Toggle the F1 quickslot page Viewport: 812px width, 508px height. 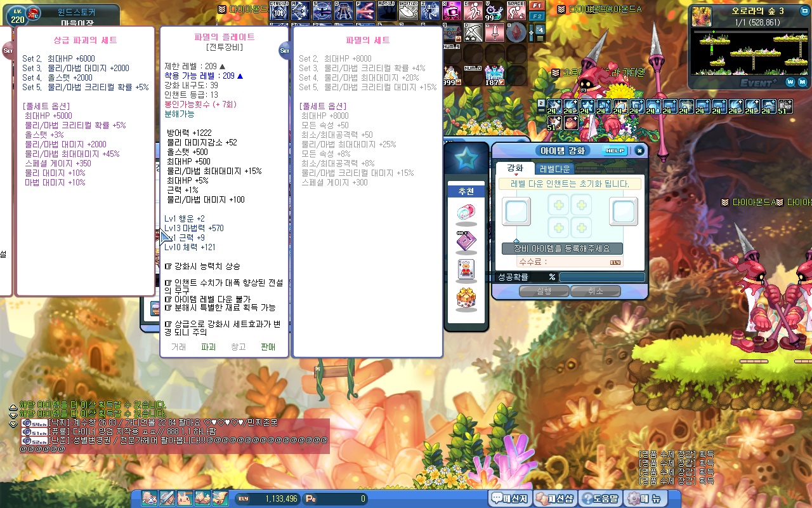click(537, 6)
